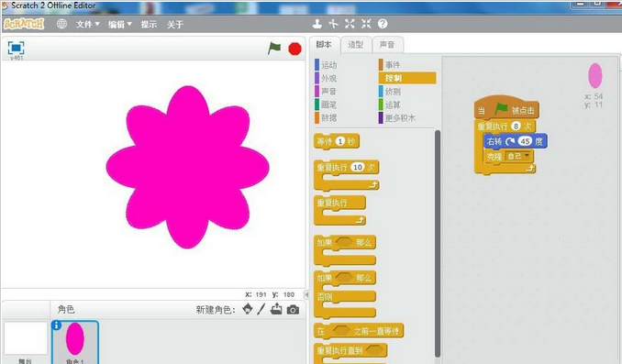Click the 如果 那么 block

(x=345, y=250)
